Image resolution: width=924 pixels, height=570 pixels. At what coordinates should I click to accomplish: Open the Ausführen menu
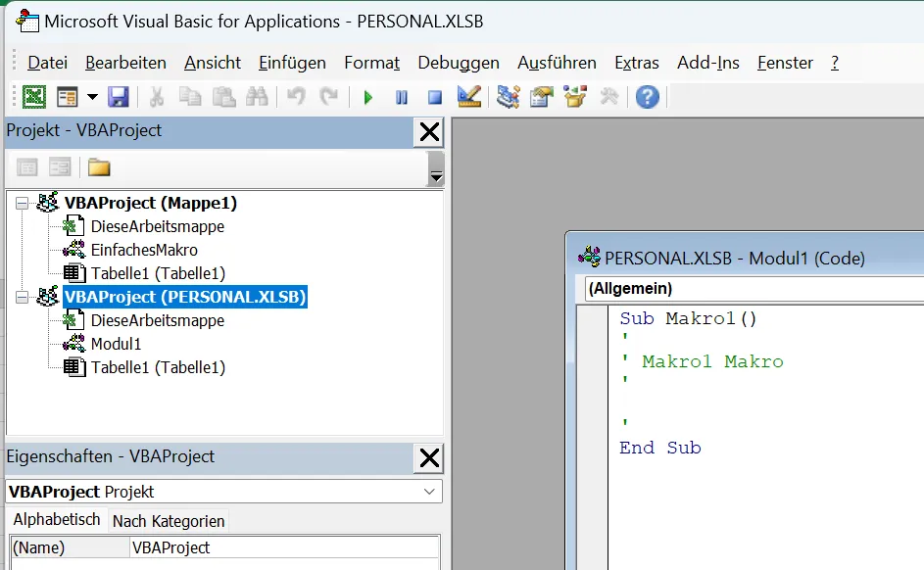point(557,63)
